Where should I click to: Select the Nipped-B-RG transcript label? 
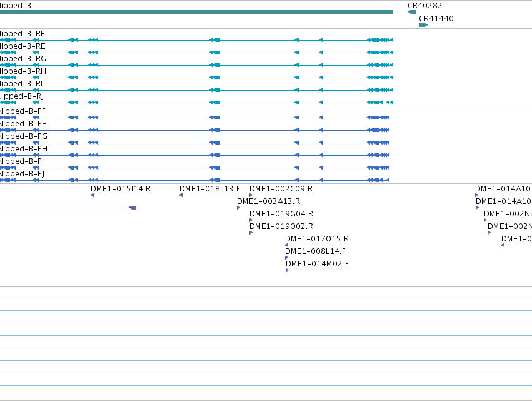pyautogui.click(x=23, y=59)
